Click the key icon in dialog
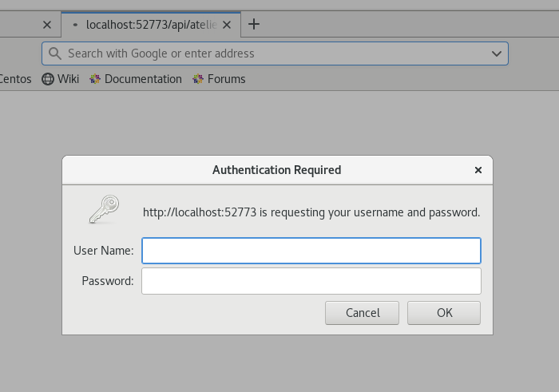This screenshot has width=559, height=392. [104, 209]
